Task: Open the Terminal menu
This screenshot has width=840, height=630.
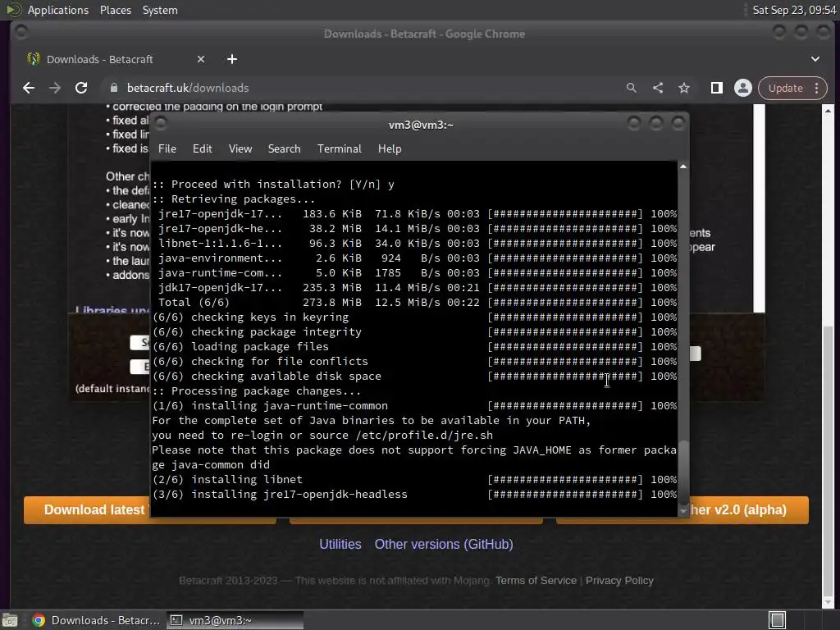Action: point(339,149)
